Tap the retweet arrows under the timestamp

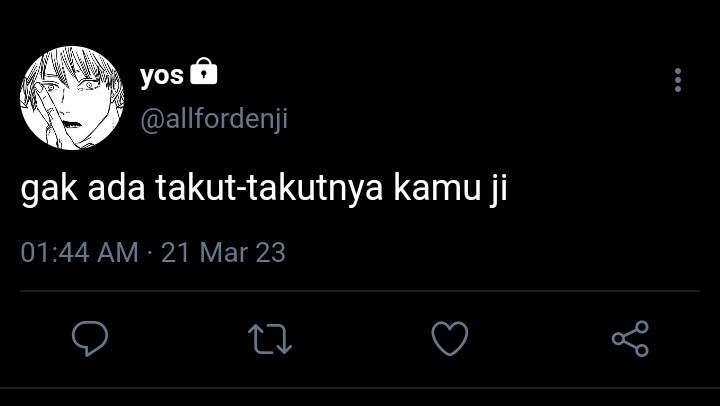click(270, 339)
